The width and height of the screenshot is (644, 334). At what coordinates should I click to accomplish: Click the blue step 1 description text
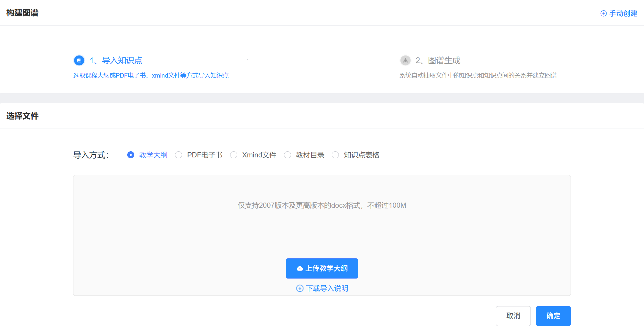tap(151, 76)
